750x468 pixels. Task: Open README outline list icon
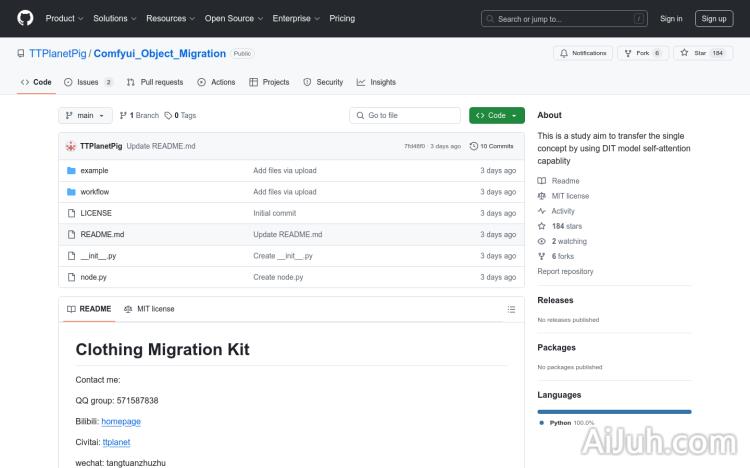click(511, 309)
